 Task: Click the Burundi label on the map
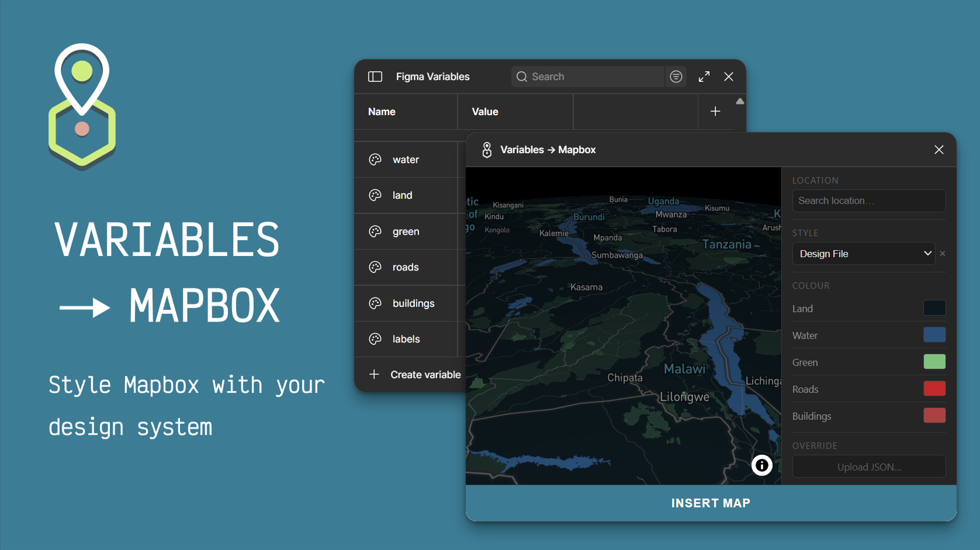[589, 217]
